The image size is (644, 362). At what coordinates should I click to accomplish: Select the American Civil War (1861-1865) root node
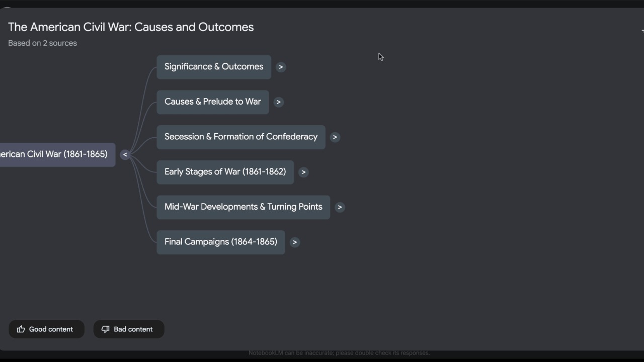click(57, 154)
